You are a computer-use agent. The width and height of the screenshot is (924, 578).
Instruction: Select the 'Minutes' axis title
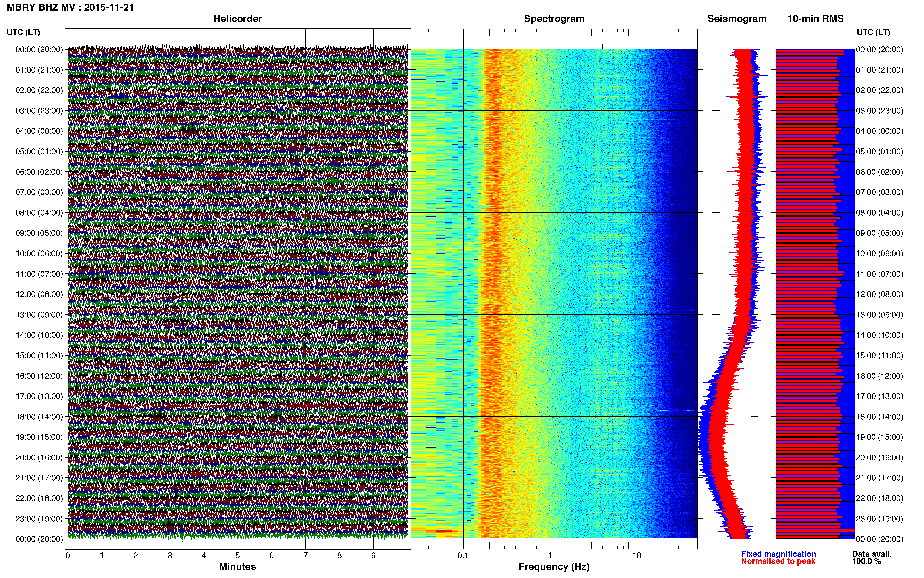point(238,566)
